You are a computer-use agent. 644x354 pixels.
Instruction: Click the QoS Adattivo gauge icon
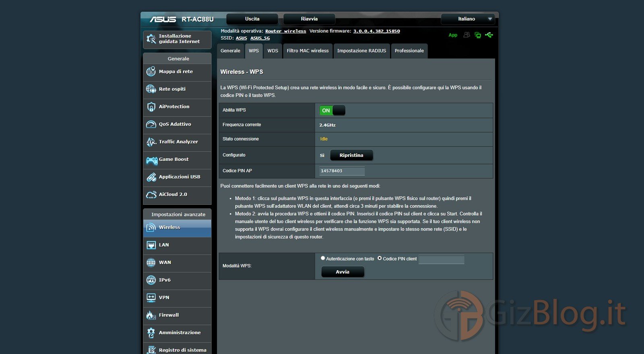tap(151, 124)
